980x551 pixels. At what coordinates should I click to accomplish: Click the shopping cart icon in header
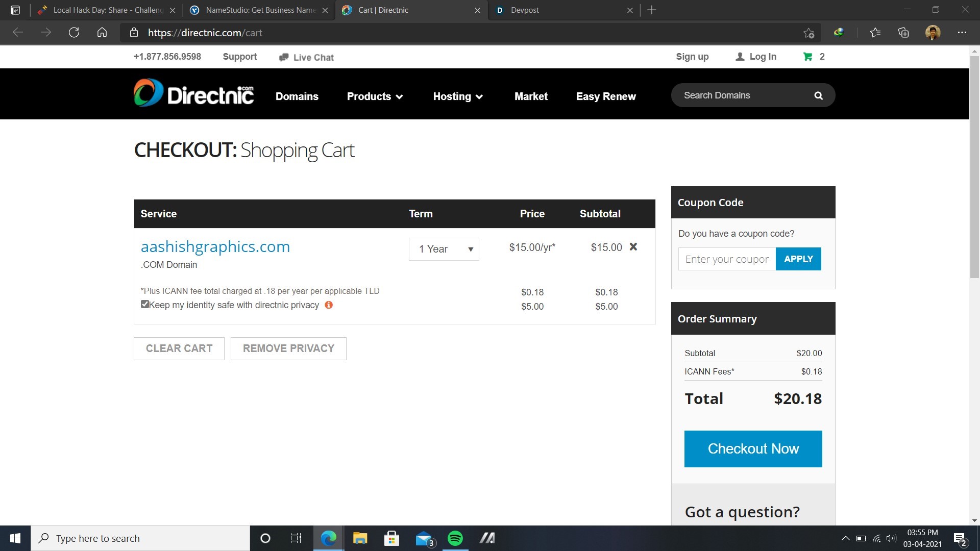click(x=807, y=57)
